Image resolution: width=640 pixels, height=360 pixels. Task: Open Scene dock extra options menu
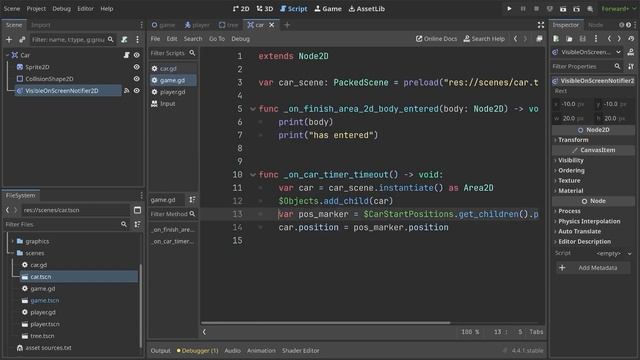point(138,40)
